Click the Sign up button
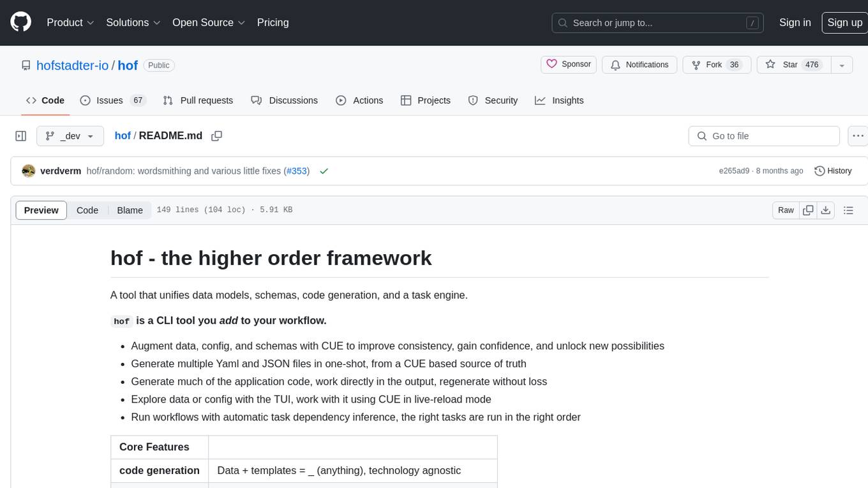This screenshot has width=868, height=488. pos(844,22)
